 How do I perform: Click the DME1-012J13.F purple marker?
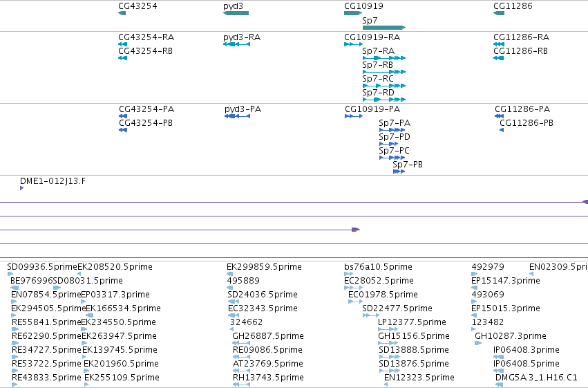(x=21, y=188)
